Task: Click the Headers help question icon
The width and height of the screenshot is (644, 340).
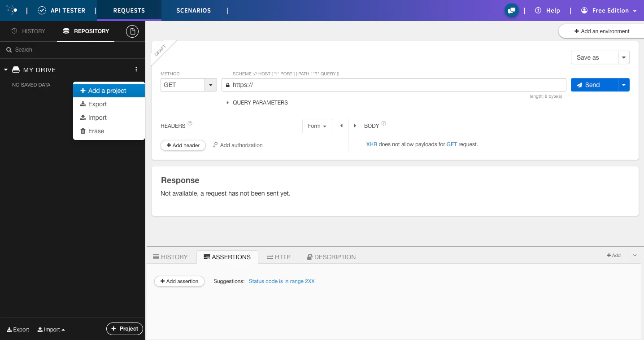Action: click(x=190, y=124)
